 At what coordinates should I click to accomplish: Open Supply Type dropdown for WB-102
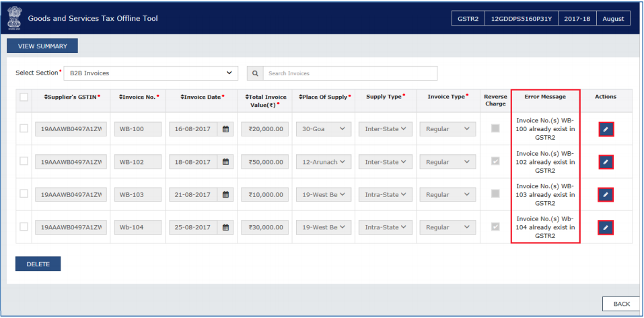pos(385,161)
